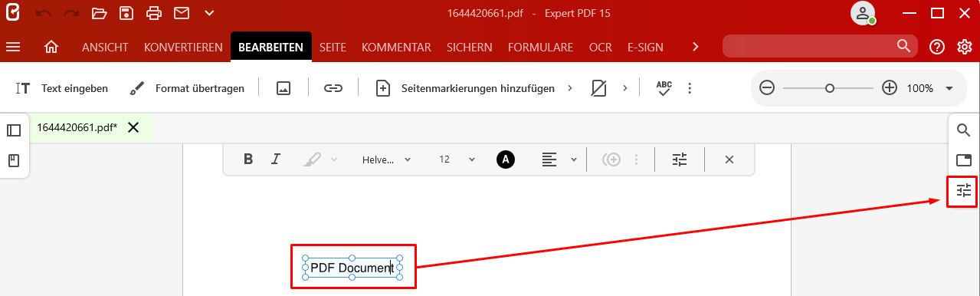Viewport: 980px width, 296px height.
Task: Click the zoom slider handle
Action: [829, 88]
